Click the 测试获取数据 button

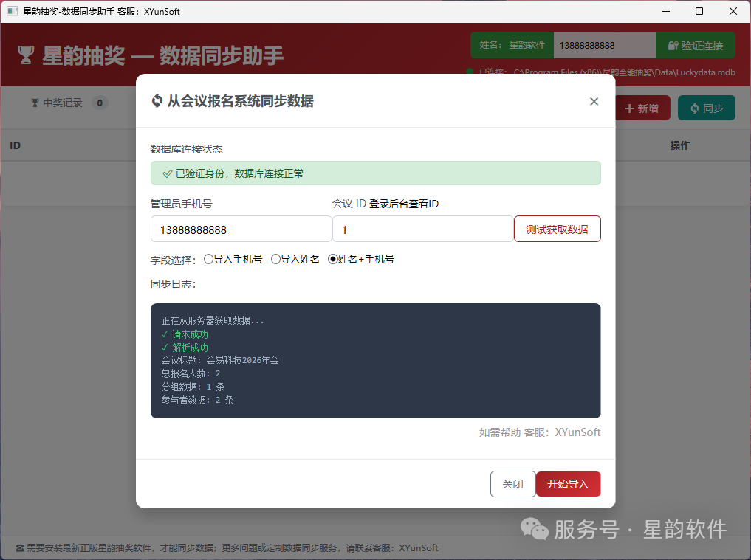pos(557,229)
